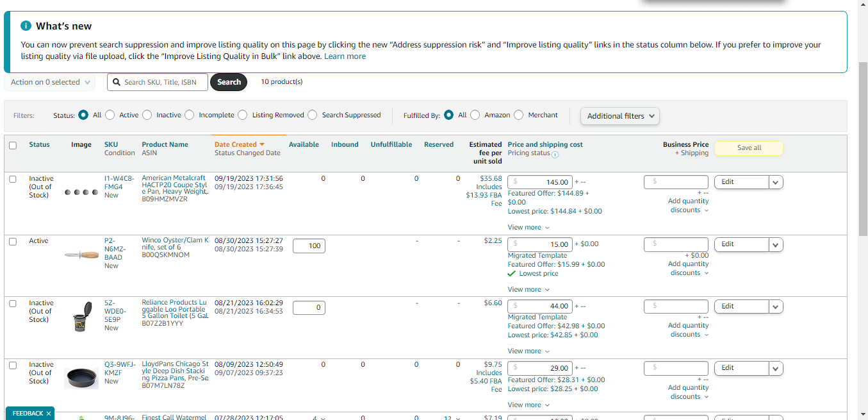Image resolution: width=868 pixels, height=420 pixels.
Task: Open Edit dropdown arrow for LloydPans row
Action: [x=776, y=368]
